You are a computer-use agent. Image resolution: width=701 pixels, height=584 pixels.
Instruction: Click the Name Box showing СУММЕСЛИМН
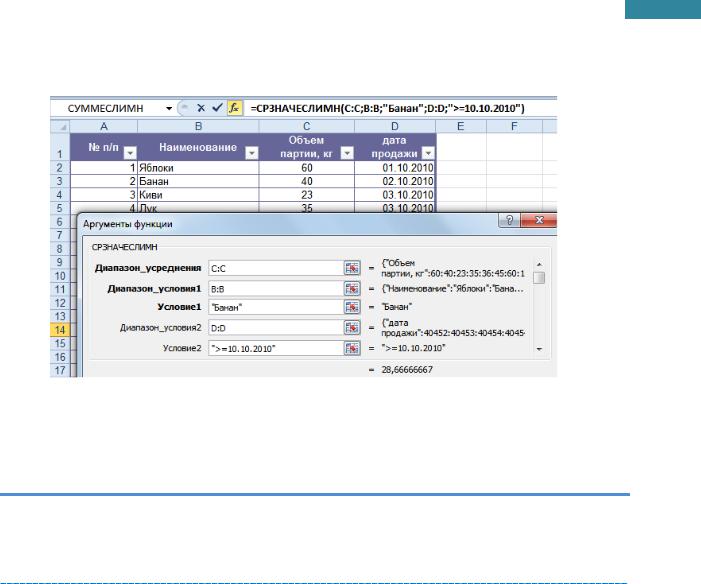(x=106, y=108)
